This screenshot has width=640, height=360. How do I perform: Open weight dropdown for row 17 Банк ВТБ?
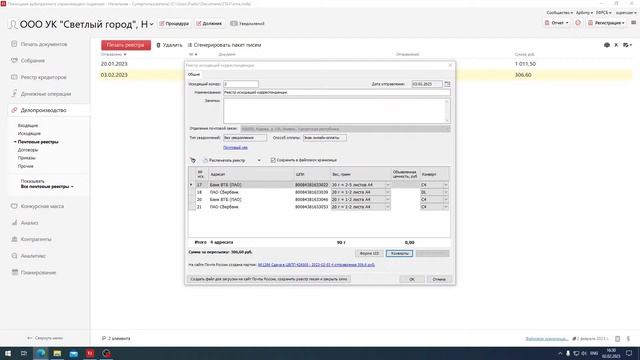point(387,185)
